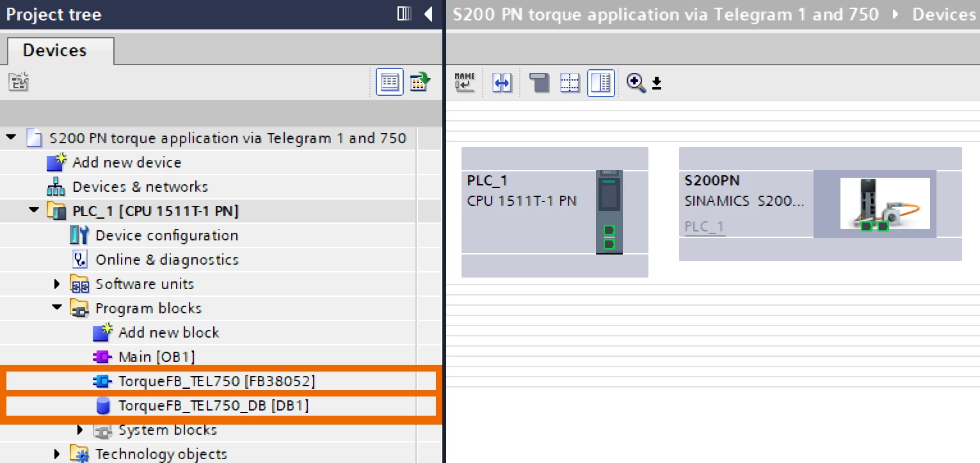This screenshot has width=980, height=463.
Task: Open TorqueFB_TEL750_DB [DB1]
Action: click(214, 405)
